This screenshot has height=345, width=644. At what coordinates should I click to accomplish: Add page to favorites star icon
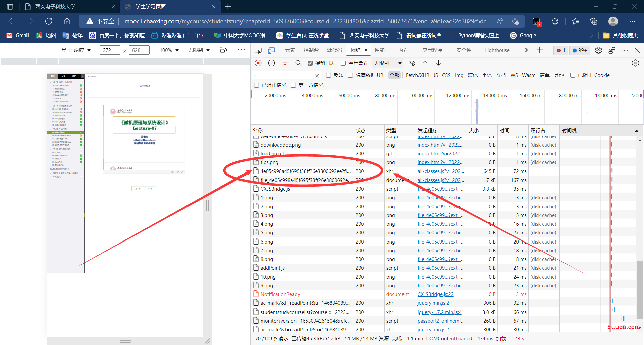coord(515,21)
